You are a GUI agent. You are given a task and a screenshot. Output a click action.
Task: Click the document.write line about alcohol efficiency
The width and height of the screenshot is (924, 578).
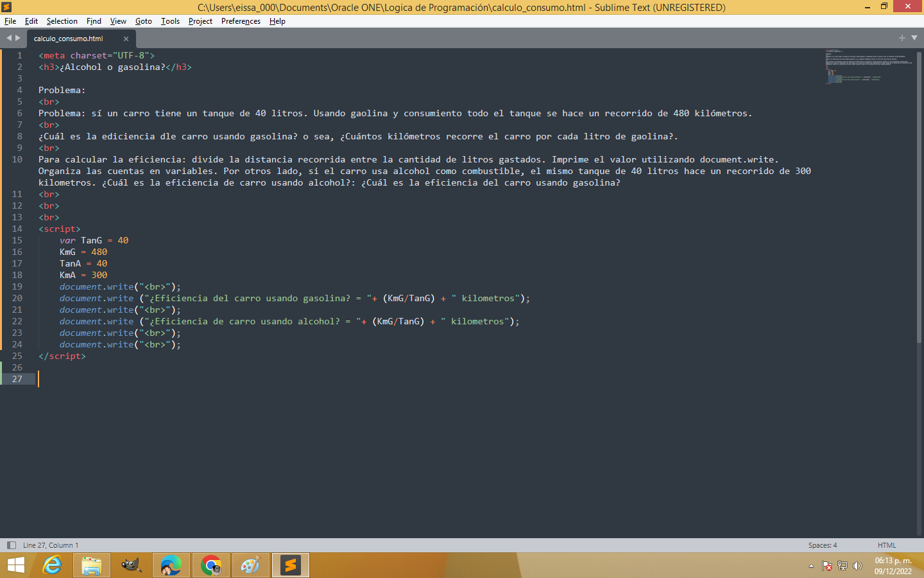(289, 321)
